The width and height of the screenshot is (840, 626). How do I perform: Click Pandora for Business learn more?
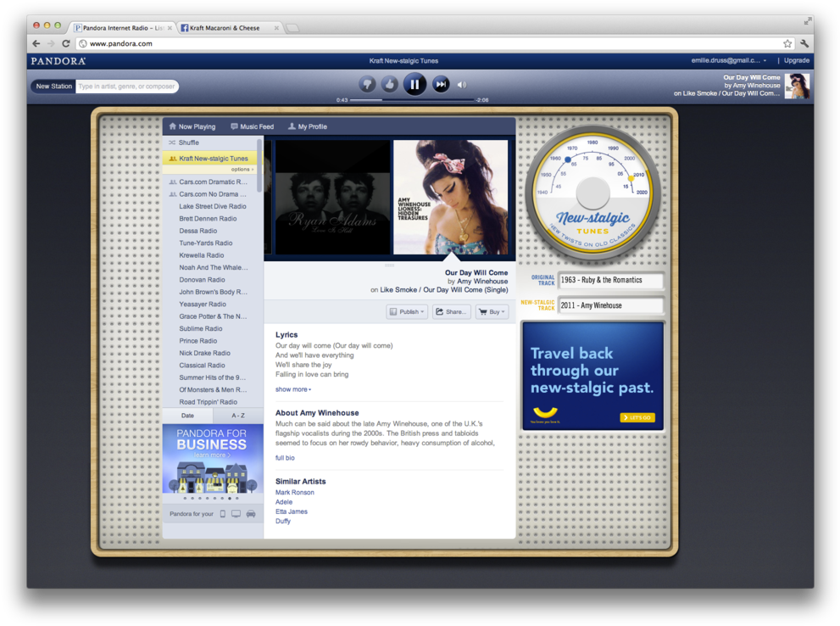[x=212, y=455]
